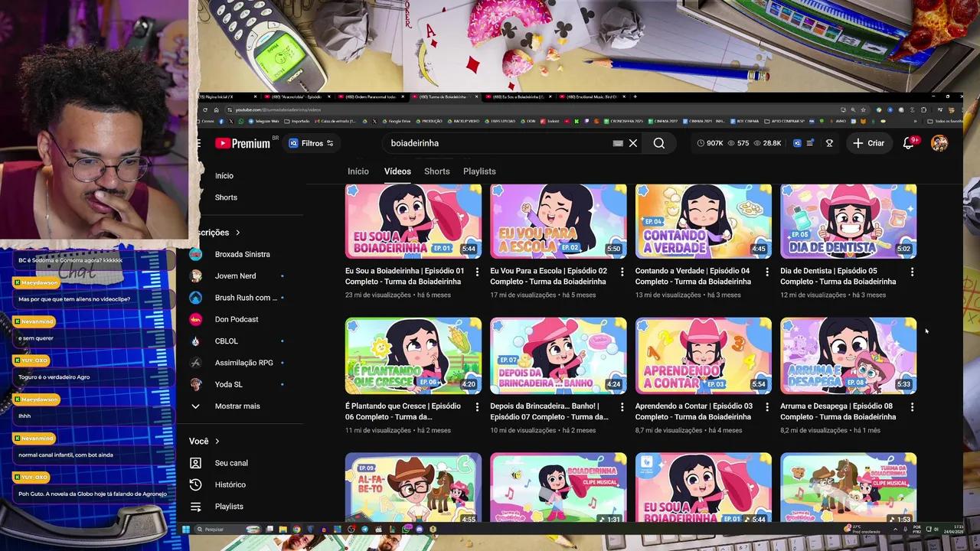Open the Yoda SL subscription
This screenshot has width=980, height=551.
[x=228, y=384]
